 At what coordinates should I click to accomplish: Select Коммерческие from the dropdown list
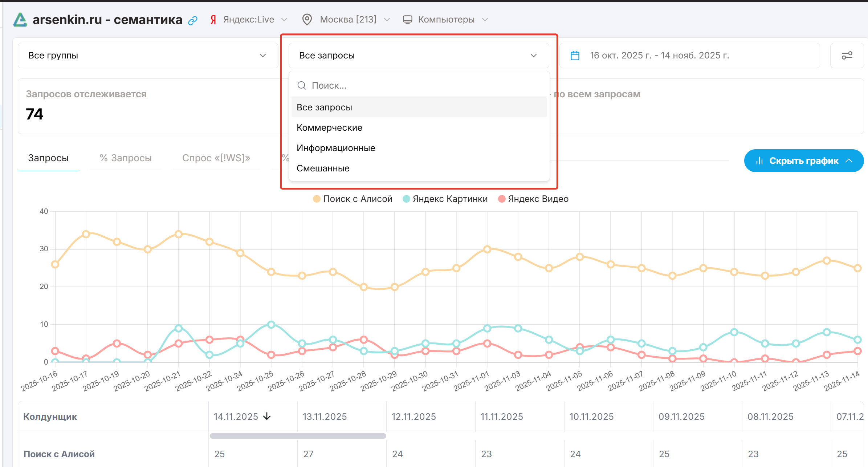tap(329, 128)
